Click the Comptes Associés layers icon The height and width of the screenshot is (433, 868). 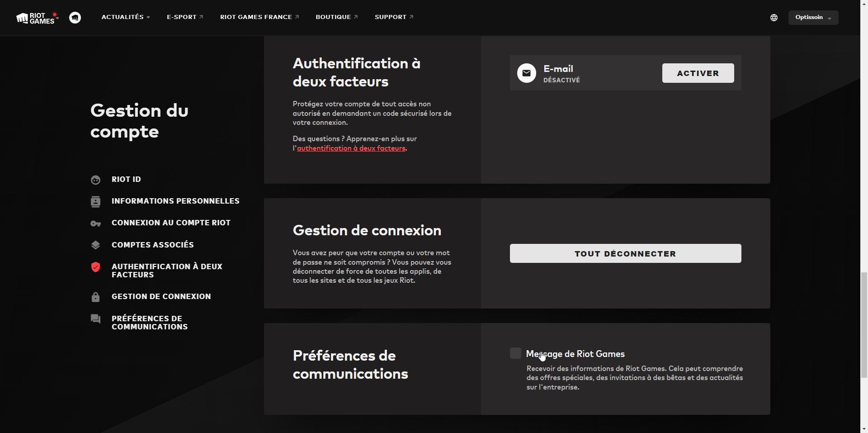click(95, 245)
